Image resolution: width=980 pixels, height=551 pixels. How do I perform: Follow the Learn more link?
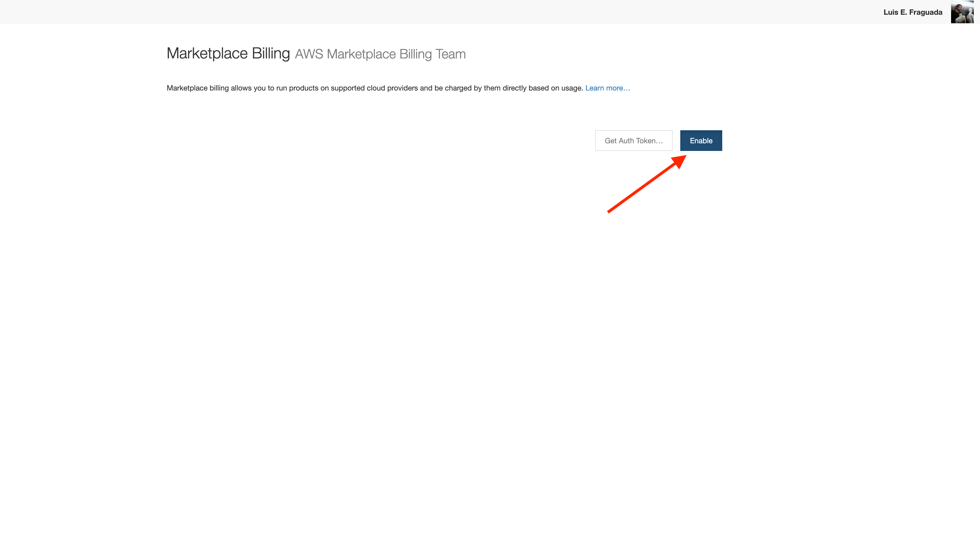click(608, 88)
